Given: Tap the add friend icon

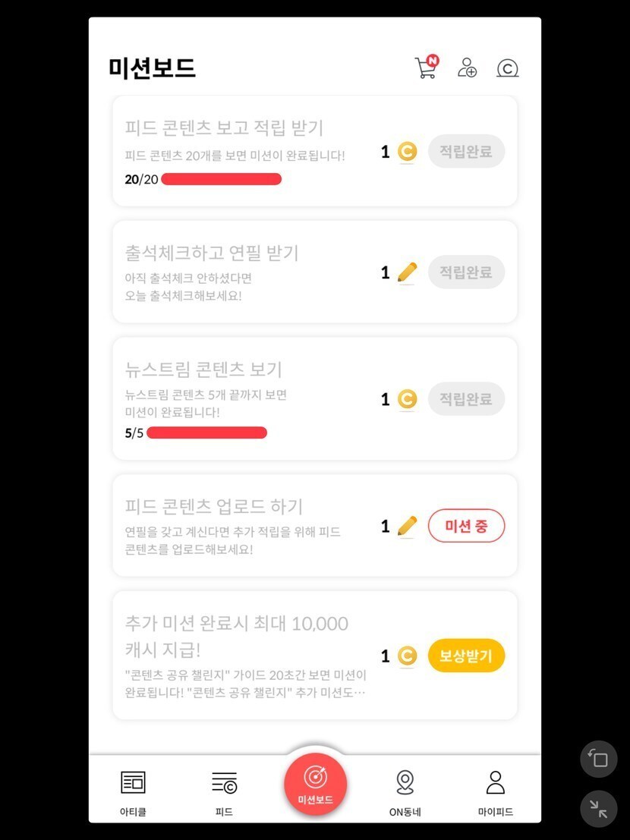Looking at the screenshot, I should point(467,68).
